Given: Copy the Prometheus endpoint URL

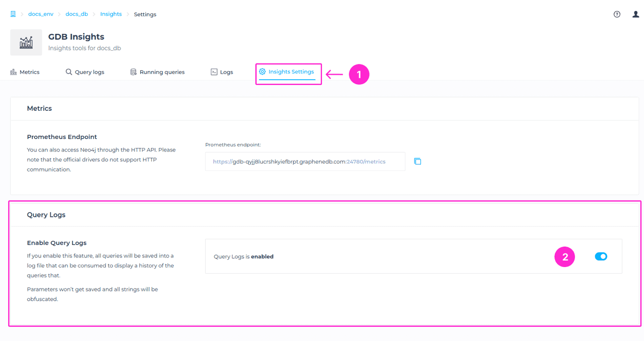Looking at the screenshot, I should pos(417,161).
